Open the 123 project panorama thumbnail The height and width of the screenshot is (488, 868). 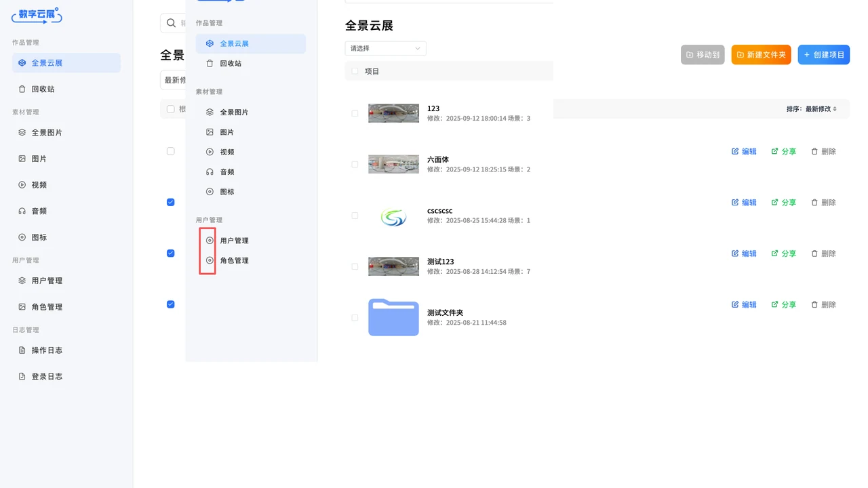[393, 113]
